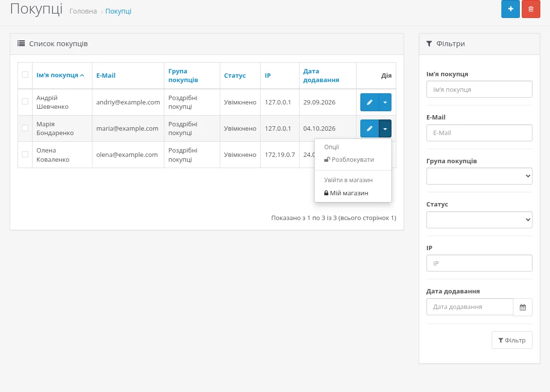Click the Фільтр button

point(512,340)
